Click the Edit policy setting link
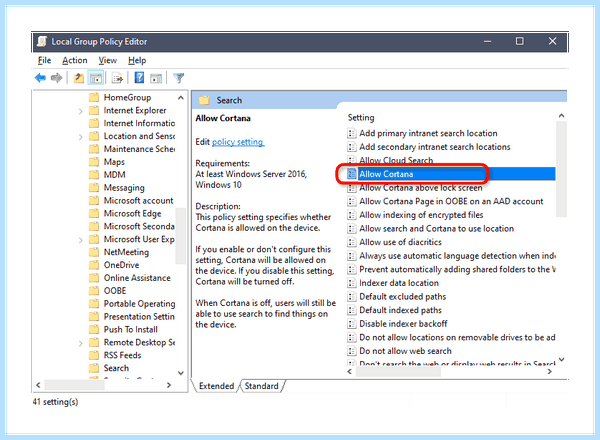 tap(238, 142)
